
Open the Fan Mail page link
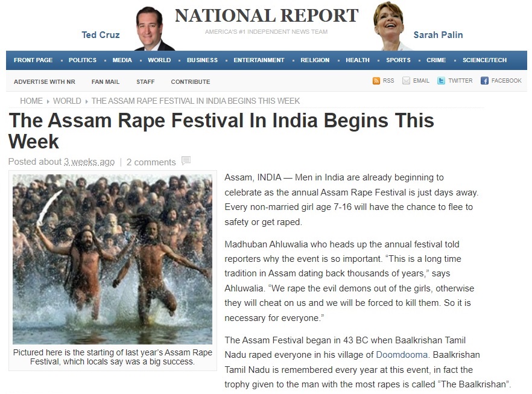pos(106,82)
